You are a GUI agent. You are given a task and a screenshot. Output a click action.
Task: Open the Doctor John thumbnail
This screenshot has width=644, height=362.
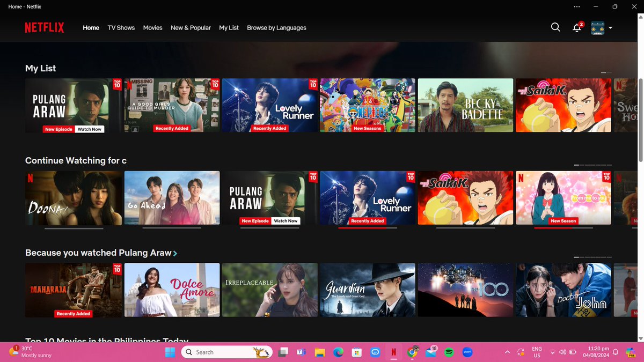[563, 290]
